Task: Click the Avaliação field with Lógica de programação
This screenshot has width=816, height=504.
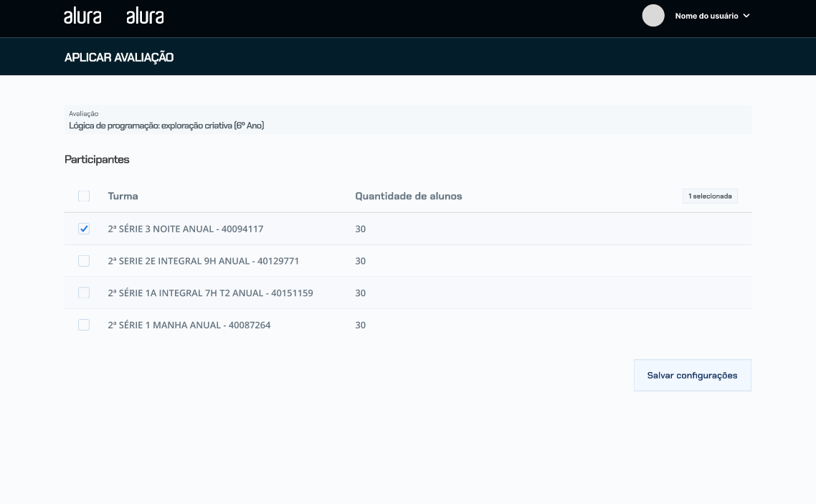Action: tap(407, 120)
